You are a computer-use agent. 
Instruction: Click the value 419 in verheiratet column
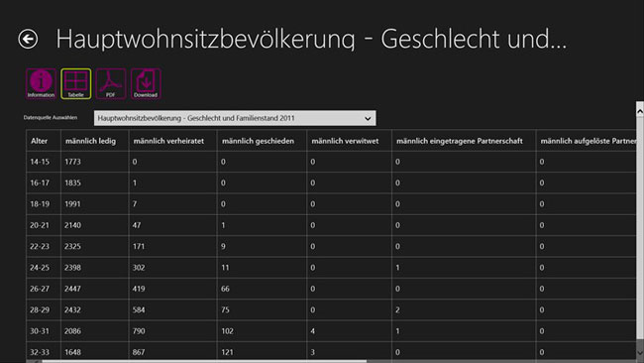point(139,289)
